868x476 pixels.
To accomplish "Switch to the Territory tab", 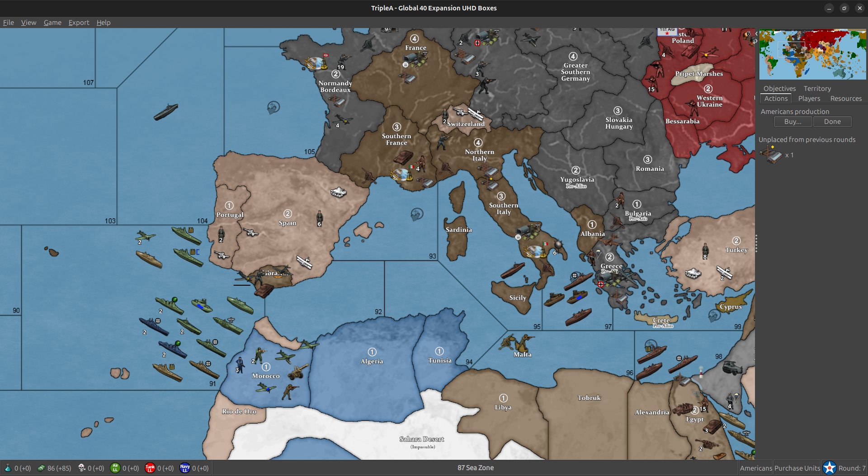I will [x=817, y=89].
